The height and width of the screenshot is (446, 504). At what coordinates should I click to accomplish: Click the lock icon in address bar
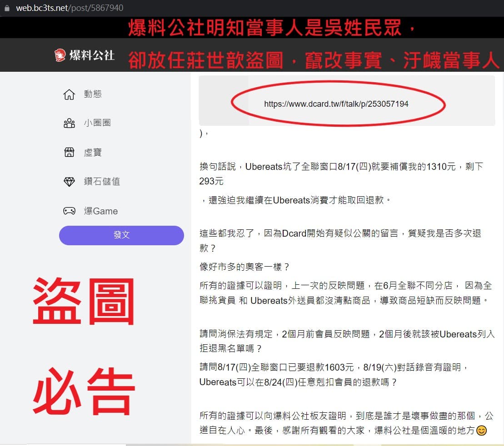point(7,8)
